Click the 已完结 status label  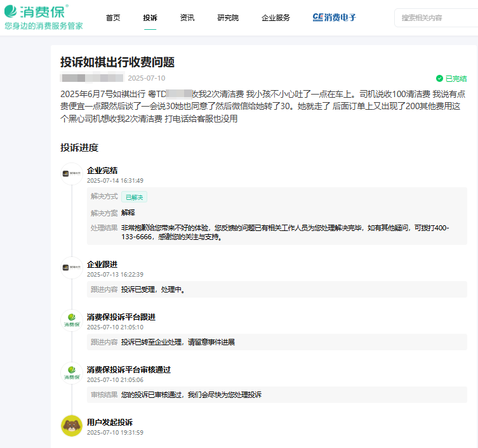(x=456, y=79)
